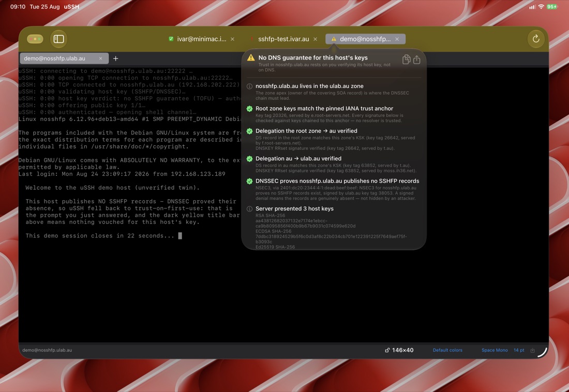Switch to the sshfp-test.ivar.au tab
Screen dimensions: 569x392
(283, 39)
